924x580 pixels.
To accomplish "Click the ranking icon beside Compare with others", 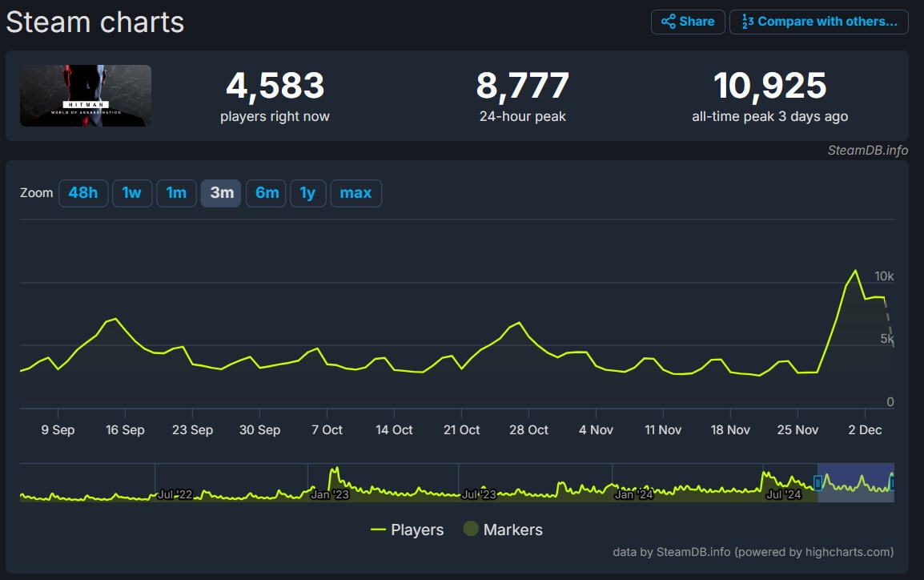I will (747, 22).
